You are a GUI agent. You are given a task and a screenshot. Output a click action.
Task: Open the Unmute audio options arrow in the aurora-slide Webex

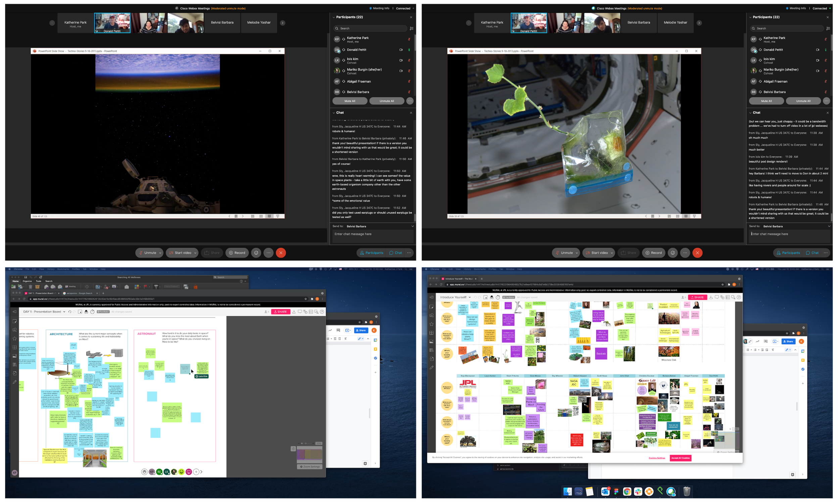click(x=160, y=253)
